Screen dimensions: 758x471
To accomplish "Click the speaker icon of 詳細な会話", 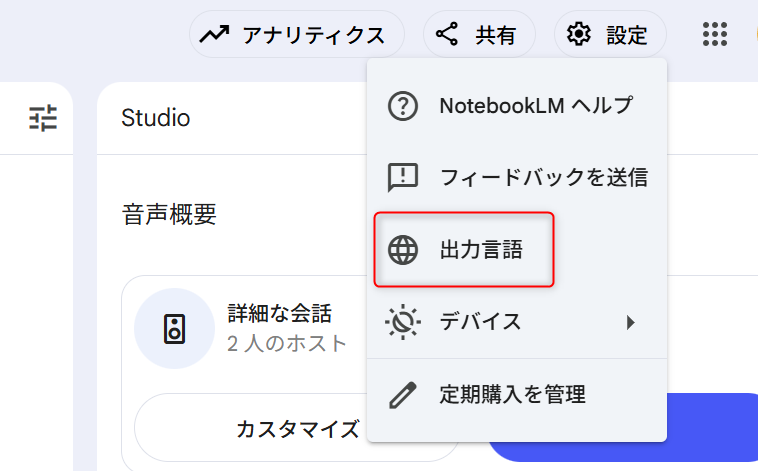I will pyautogui.click(x=175, y=329).
